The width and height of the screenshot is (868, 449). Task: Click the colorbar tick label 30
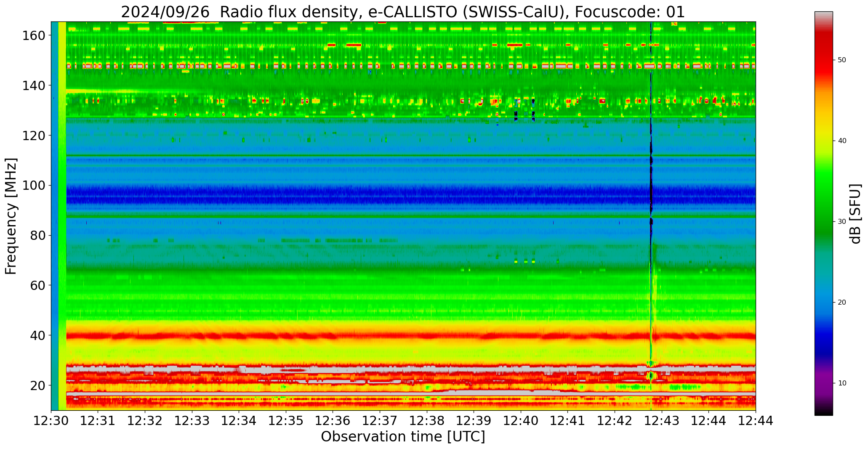pyautogui.click(x=842, y=221)
